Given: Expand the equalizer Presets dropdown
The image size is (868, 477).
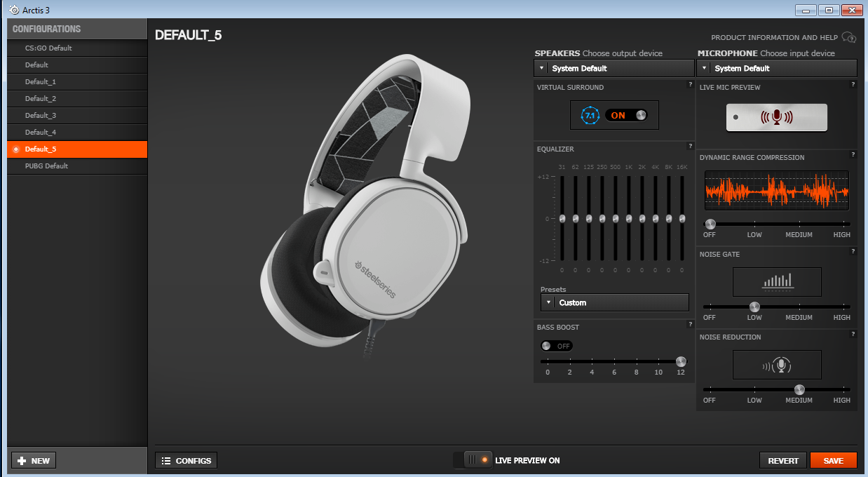Looking at the screenshot, I should tap(615, 302).
